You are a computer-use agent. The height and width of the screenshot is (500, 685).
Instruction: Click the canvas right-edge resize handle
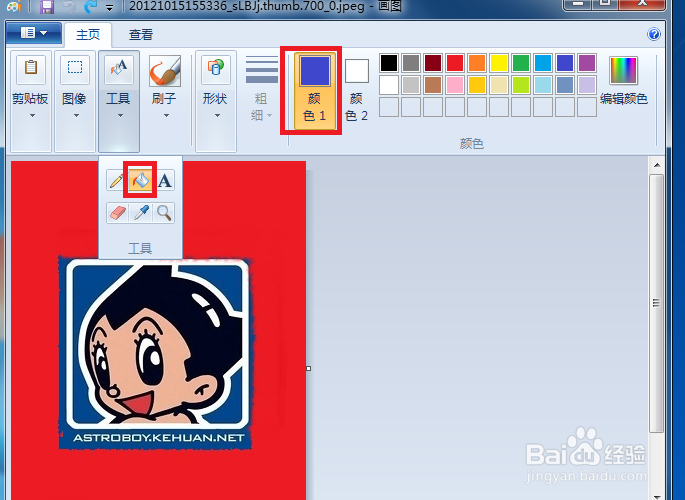tap(308, 369)
